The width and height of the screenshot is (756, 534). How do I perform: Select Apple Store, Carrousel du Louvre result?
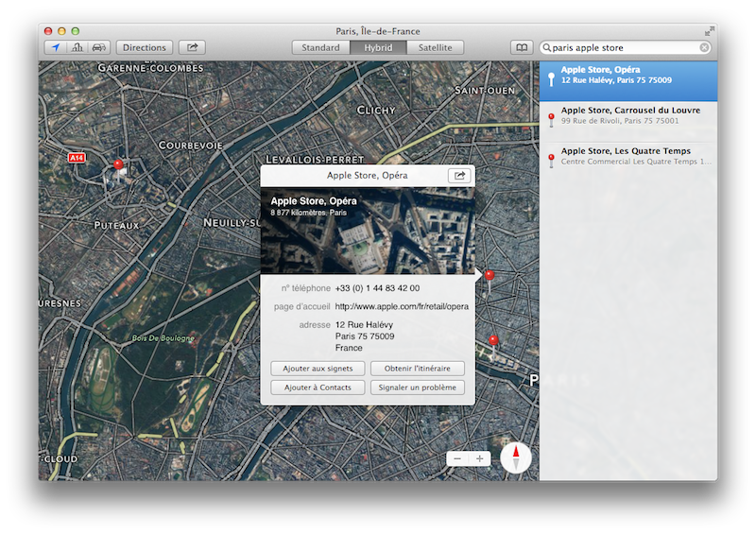(x=628, y=122)
